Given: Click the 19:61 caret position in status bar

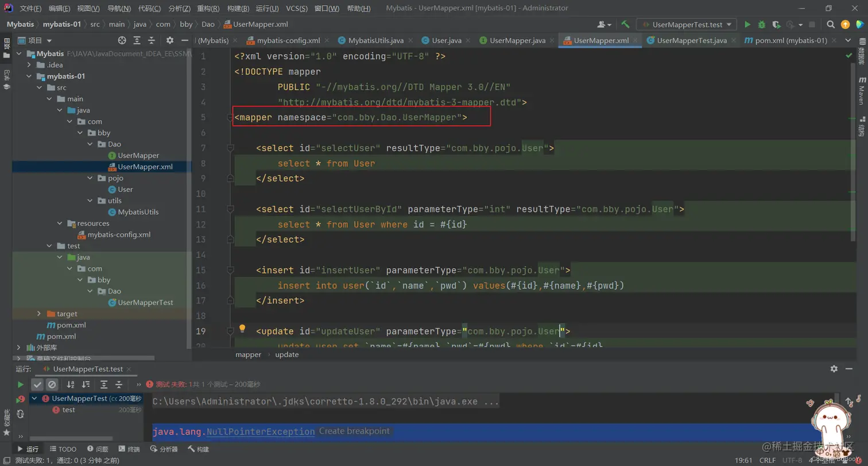Looking at the screenshot, I should (743, 460).
